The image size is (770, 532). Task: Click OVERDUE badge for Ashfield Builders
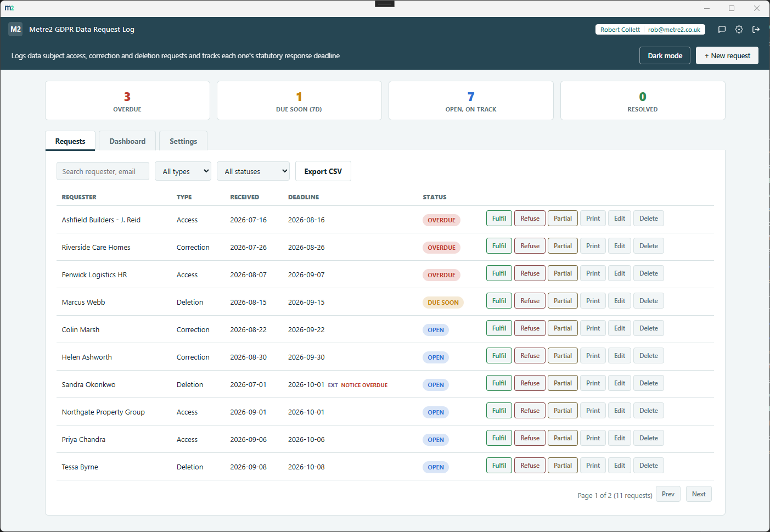click(x=441, y=220)
